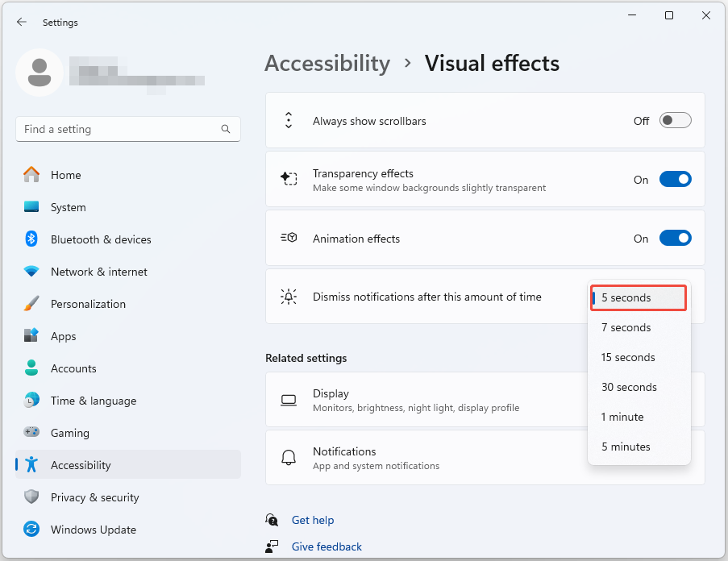Screen dimensions: 728x561
Task: Open the Windows Update icon
Action: [31, 530]
